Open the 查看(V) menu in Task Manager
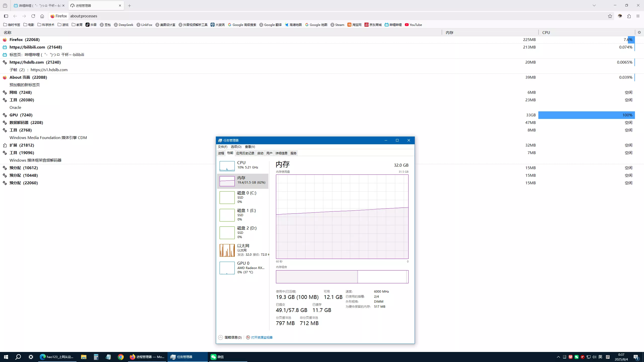The width and height of the screenshot is (644, 362). click(x=249, y=147)
